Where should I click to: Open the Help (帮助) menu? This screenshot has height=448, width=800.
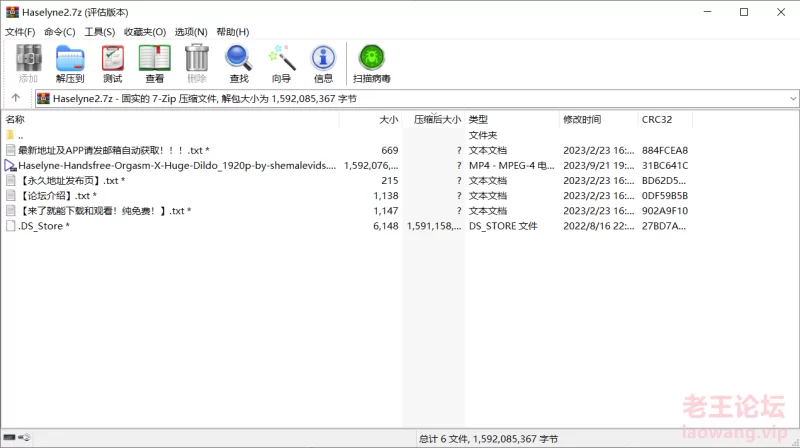pos(233,32)
